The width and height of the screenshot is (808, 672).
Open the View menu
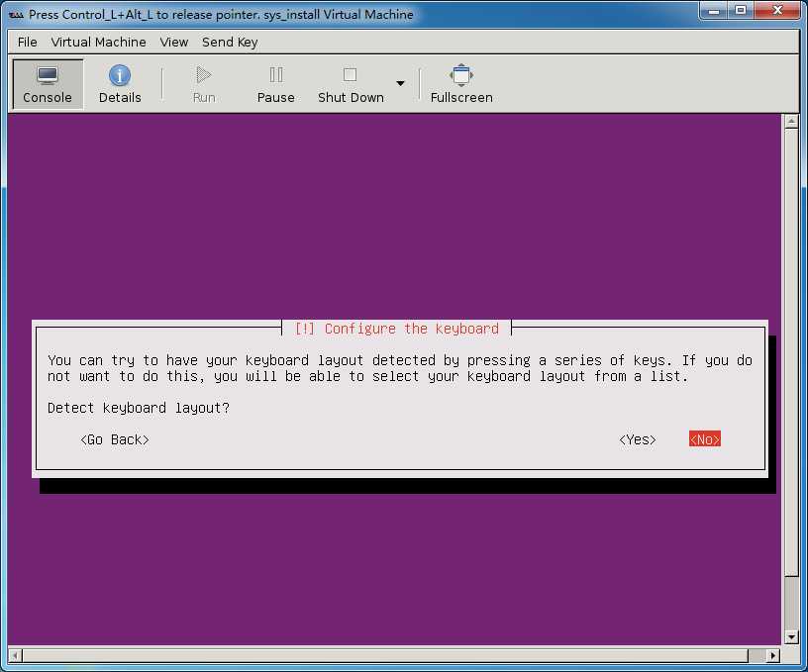(x=173, y=43)
